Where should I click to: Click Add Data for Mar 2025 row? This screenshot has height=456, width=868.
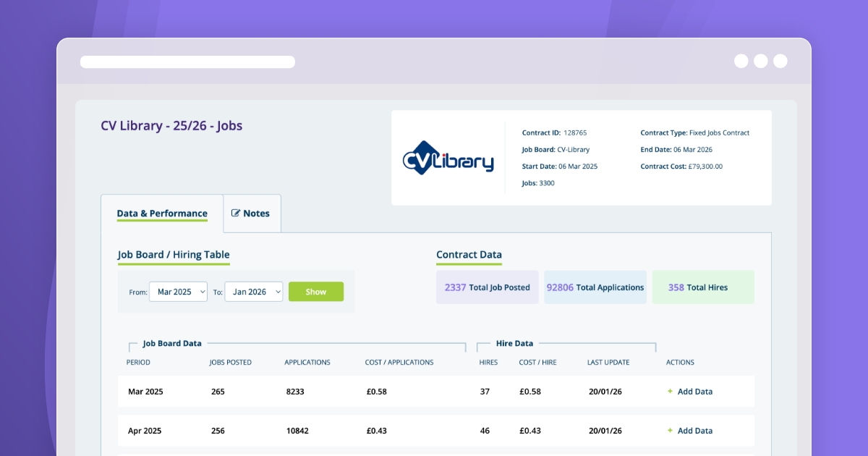click(694, 392)
